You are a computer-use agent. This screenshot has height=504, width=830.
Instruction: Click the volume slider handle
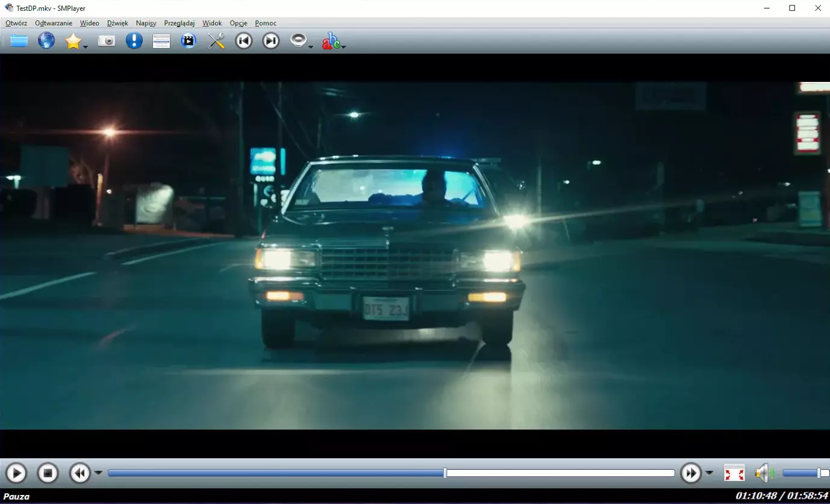[x=819, y=473]
